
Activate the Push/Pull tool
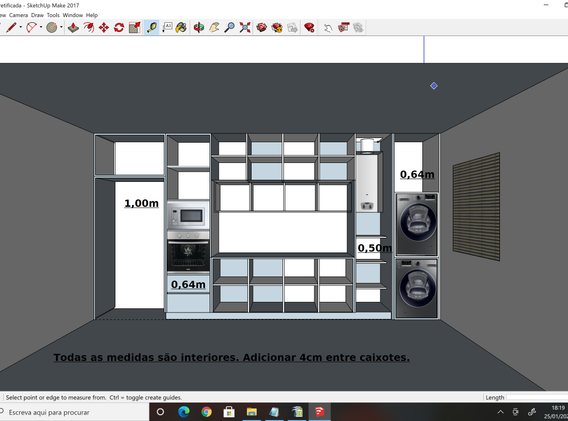pos(74,28)
